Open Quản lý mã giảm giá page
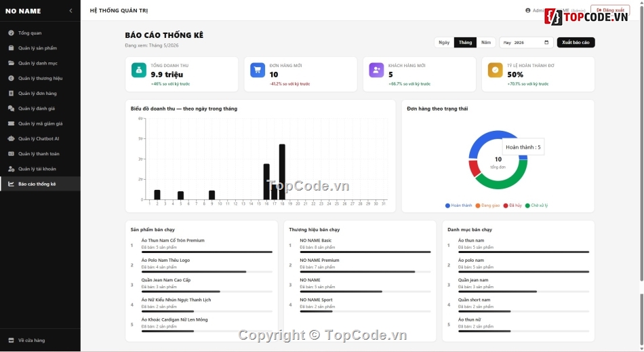 point(40,123)
